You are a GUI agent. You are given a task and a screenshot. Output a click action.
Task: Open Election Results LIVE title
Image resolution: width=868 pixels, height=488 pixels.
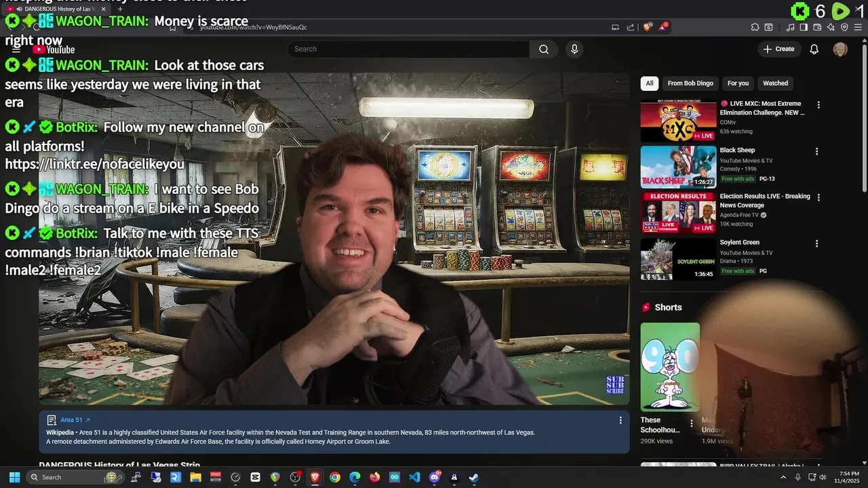tap(765, 201)
